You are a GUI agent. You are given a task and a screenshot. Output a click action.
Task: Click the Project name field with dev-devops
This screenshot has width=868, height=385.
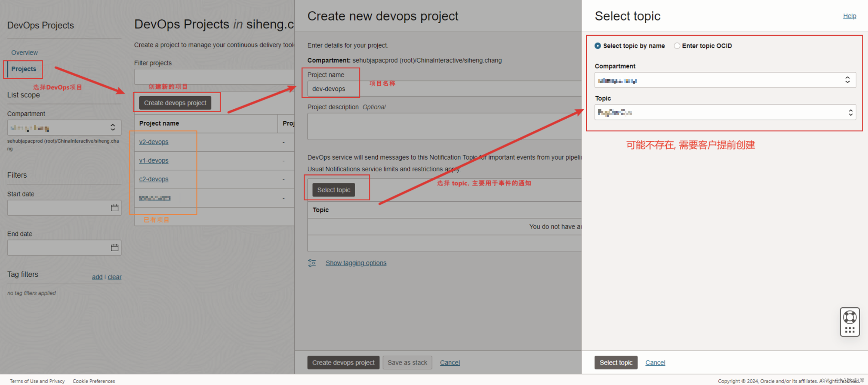444,89
